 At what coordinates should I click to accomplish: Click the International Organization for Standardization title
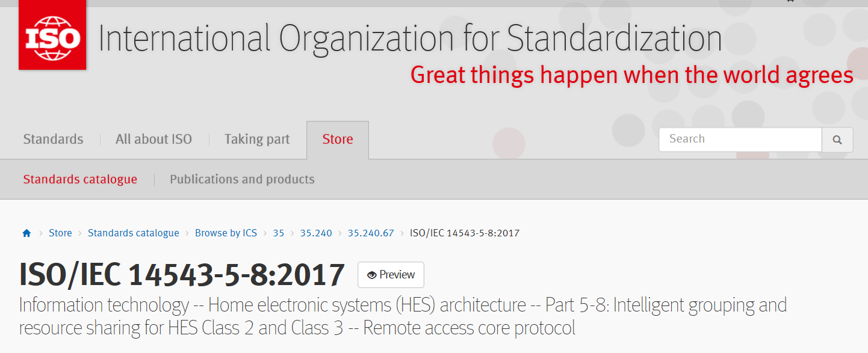click(410, 38)
